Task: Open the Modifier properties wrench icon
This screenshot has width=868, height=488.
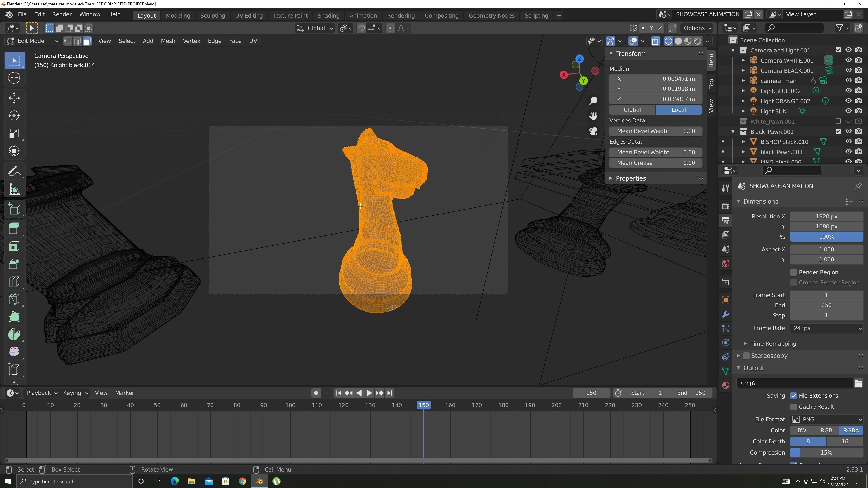Action: 725,314
